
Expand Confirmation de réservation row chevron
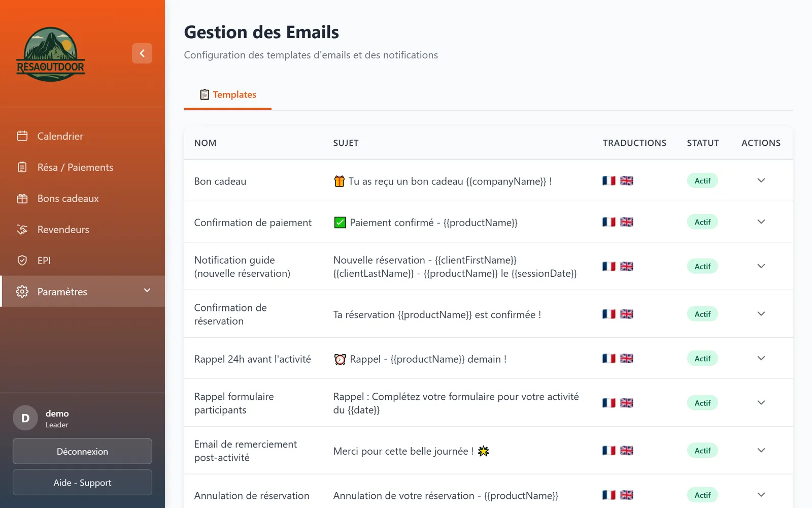pos(761,314)
